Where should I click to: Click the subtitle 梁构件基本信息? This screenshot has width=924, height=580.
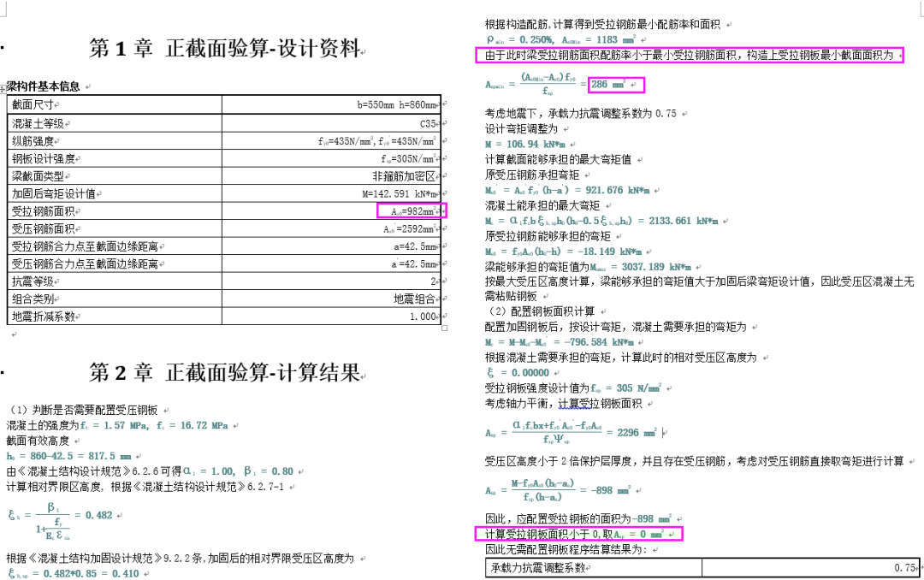pos(43,86)
